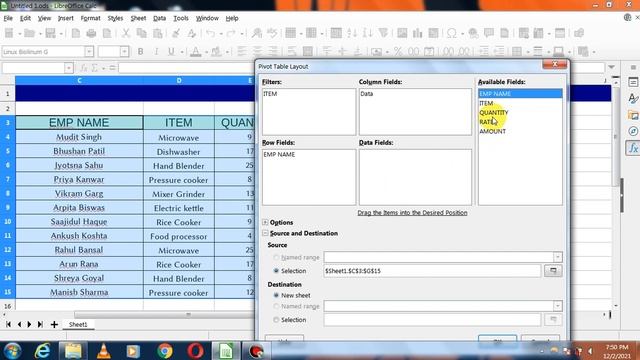
Task: Close the Pivot Table Layout dialog
Action: click(x=555, y=64)
